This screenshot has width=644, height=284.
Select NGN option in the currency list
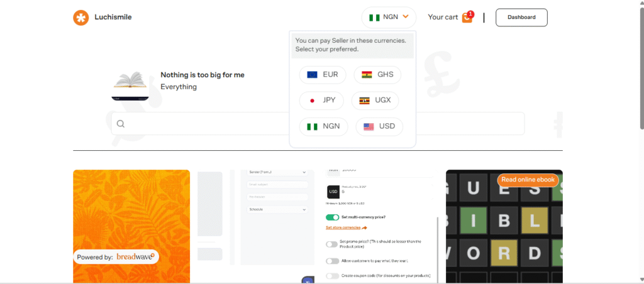324,126
